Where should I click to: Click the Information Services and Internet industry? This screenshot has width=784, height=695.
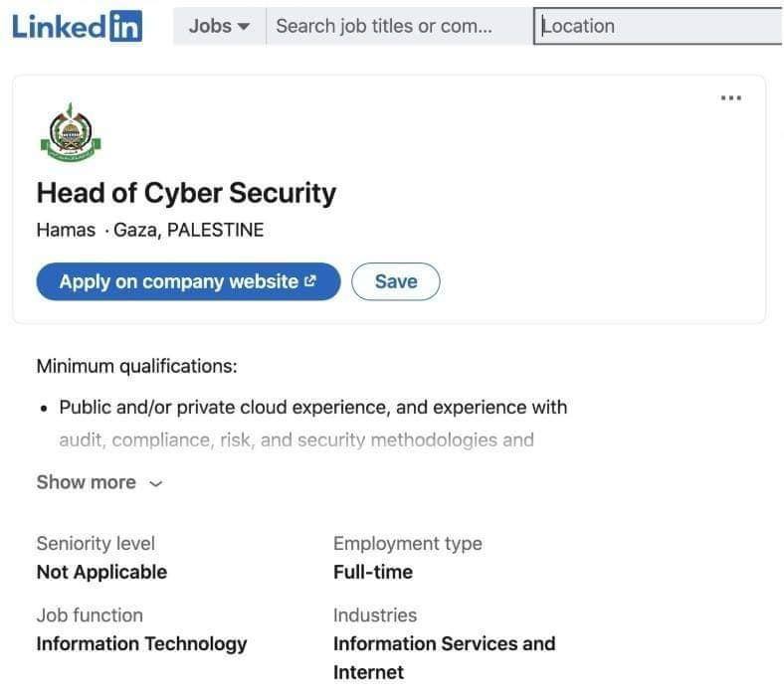tap(445, 657)
